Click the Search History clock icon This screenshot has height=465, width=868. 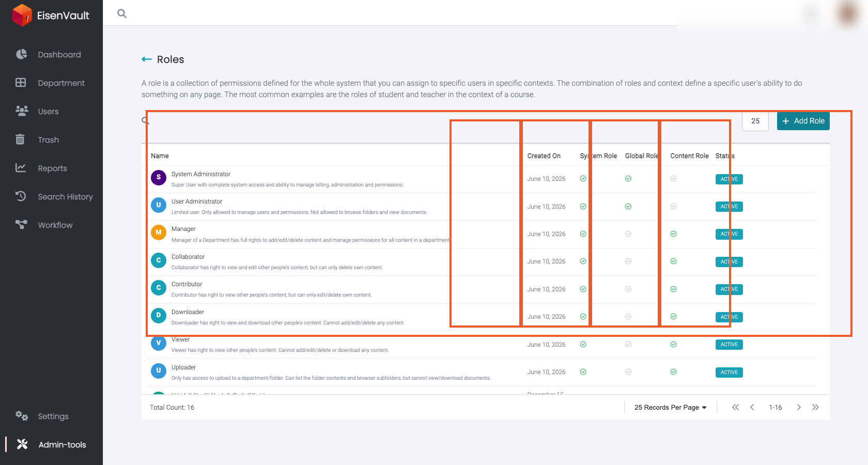21,196
